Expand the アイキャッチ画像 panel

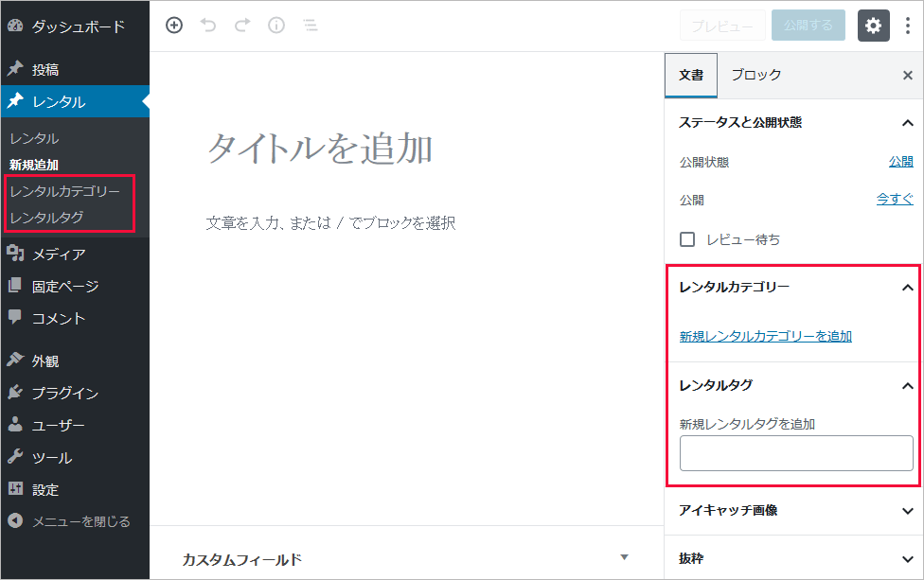[x=907, y=510]
